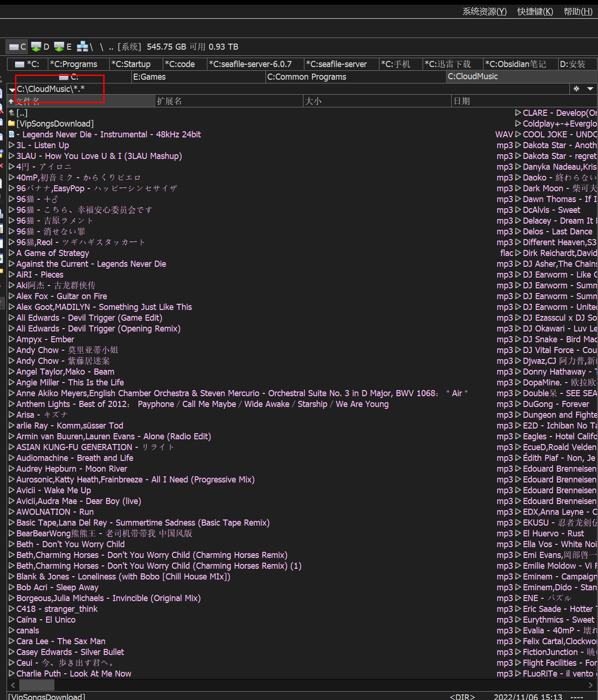Viewport: 598px width, 700px height.
Task: Click the play icon beside Charlie Puth - Look At Me Now
Action: tap(12, 674)
